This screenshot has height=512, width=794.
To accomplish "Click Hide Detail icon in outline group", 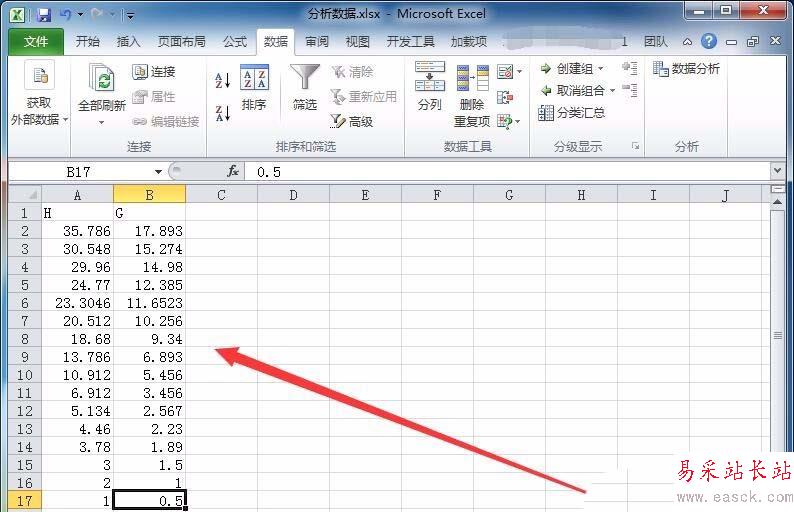I will click(630, 91).
